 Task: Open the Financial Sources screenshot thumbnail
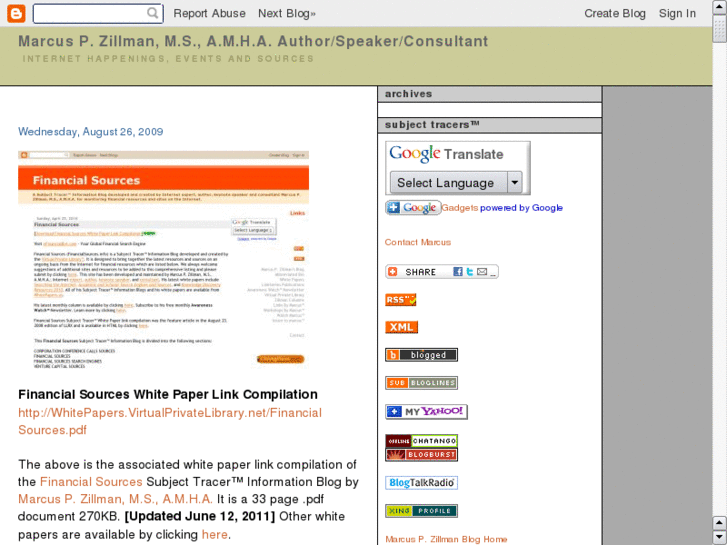coord(163,260)
